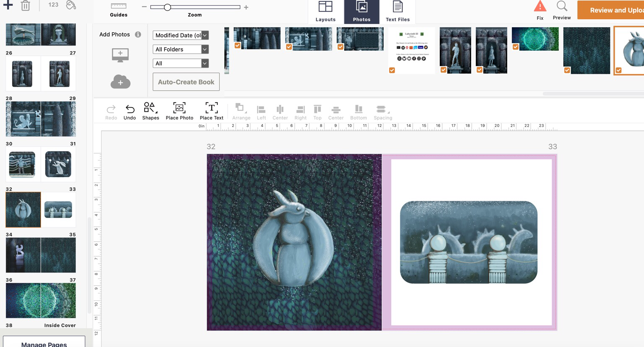
Task: Select pages 34-35 spread thumbnail
Action: point(41,255)
